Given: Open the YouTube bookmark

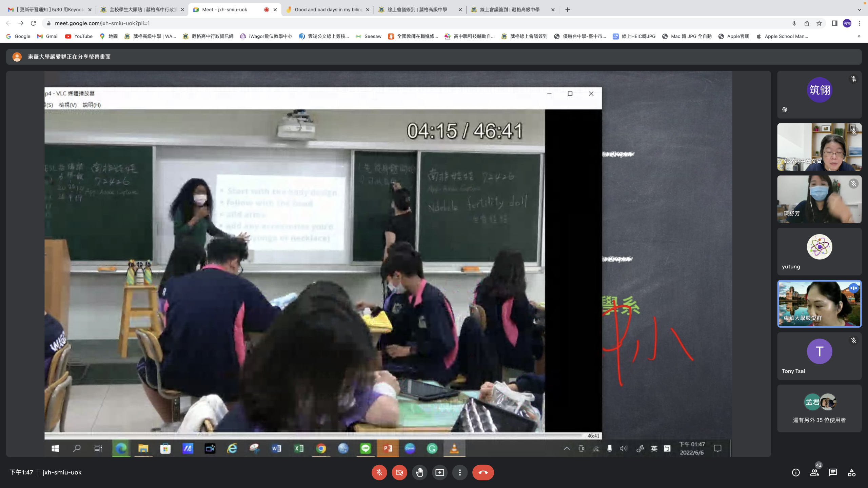Looking at the screenshot, I should (79, 36).
